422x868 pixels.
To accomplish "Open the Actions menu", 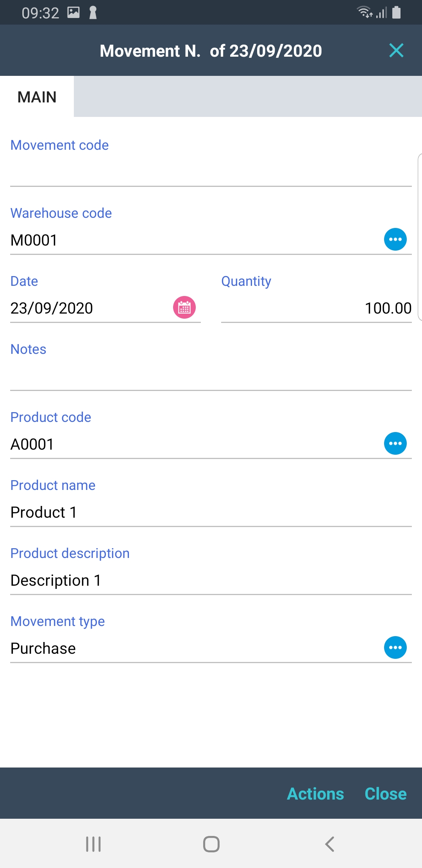I will click(x=315, y=794).
